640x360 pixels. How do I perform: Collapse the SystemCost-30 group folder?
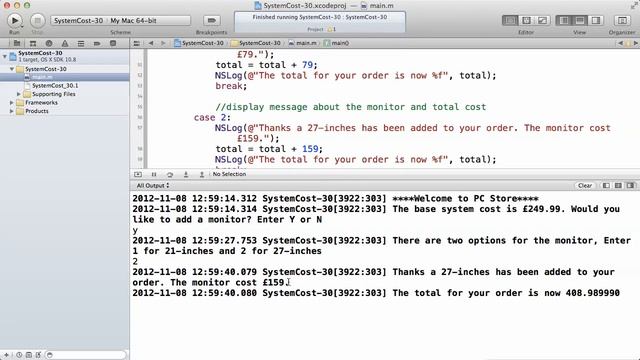tap(11, 69)
